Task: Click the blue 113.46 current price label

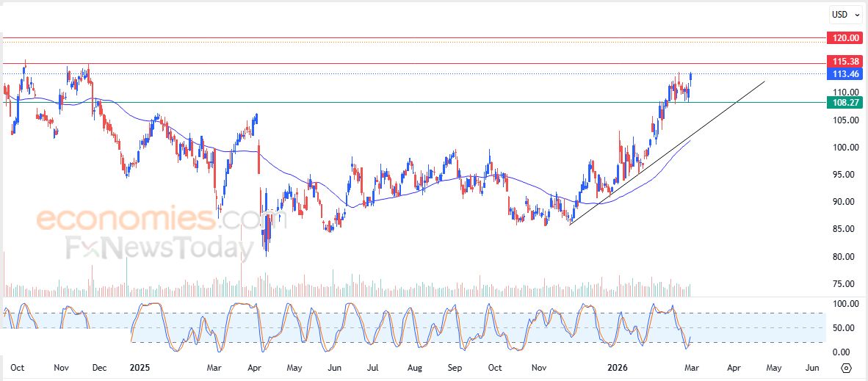Action: (x=843, y=73)
